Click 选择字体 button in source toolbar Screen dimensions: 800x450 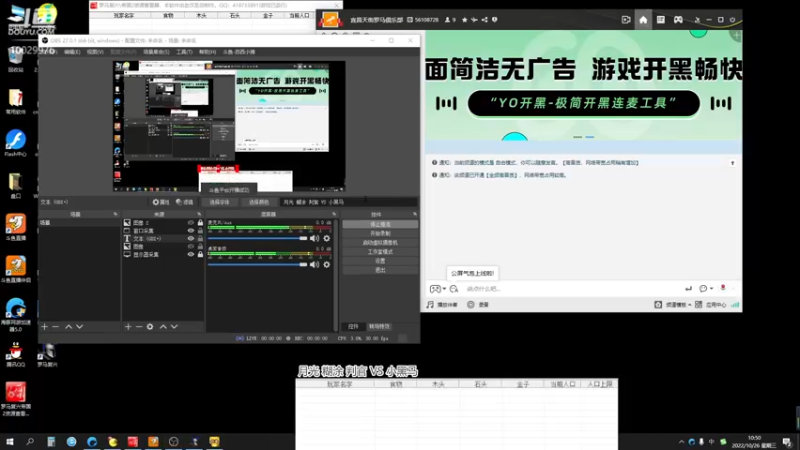click(x=219, y=202)
